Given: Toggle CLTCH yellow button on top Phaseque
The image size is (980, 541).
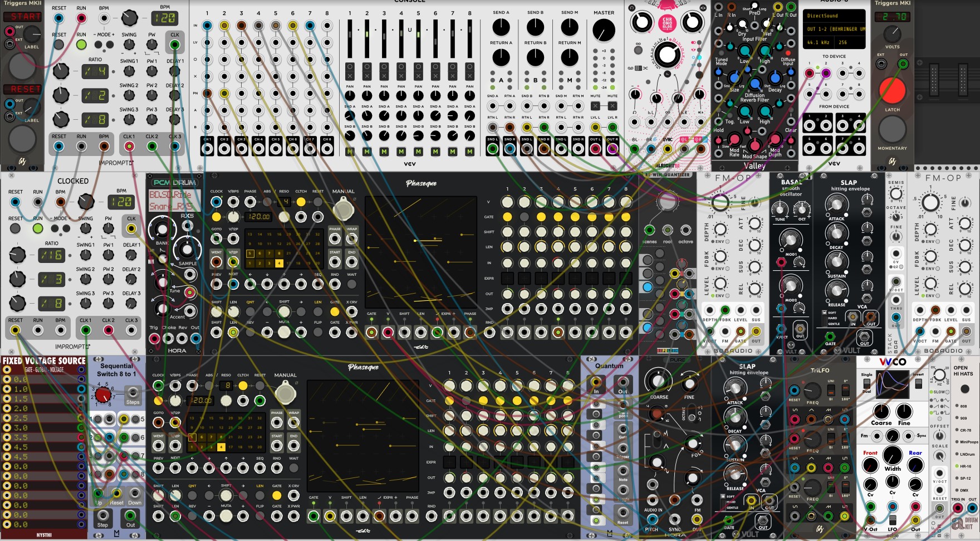Looking at the screenshot, I should (x=301, y=202).
